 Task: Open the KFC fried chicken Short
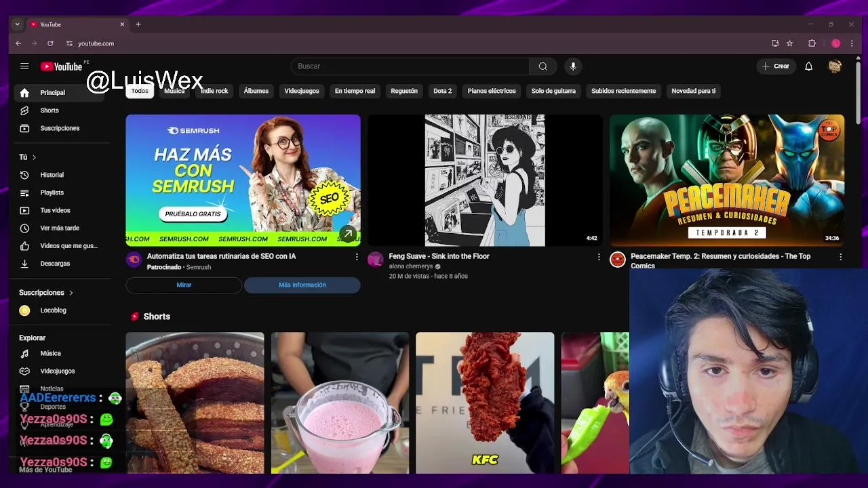[485, 403]
